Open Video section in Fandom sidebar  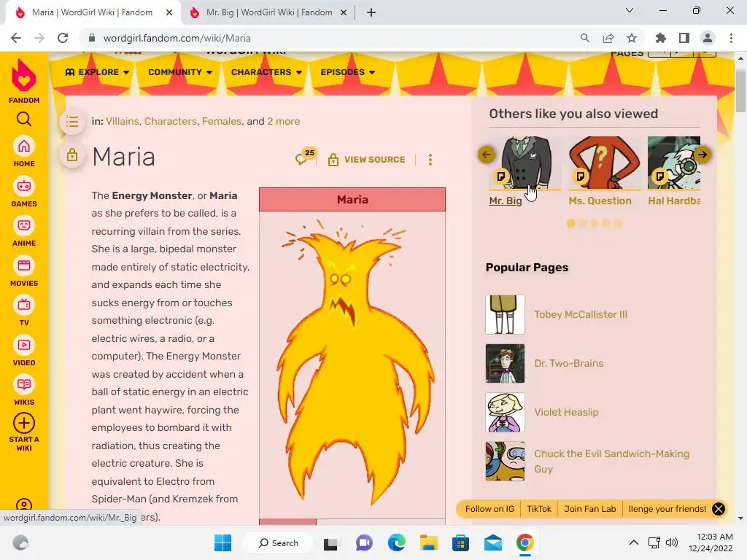pyautogui.click(x=24, y=351)
